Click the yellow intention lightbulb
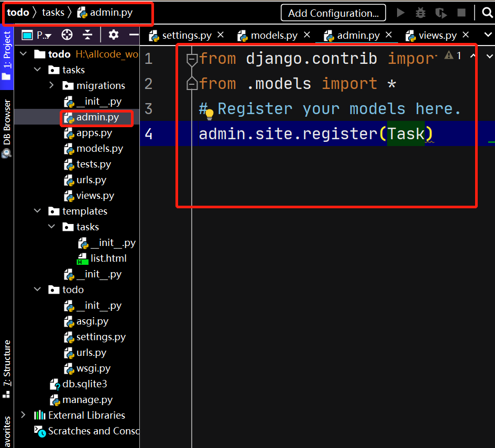Image resolution: width=495 pixels, height=448 pixels. click(x=210, y=114)
